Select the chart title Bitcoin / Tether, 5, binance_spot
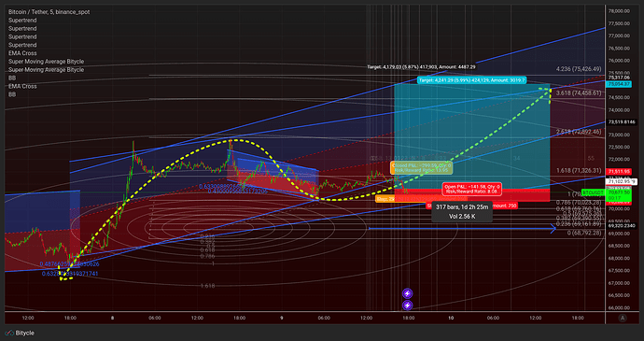 click(x=49, y=12)
